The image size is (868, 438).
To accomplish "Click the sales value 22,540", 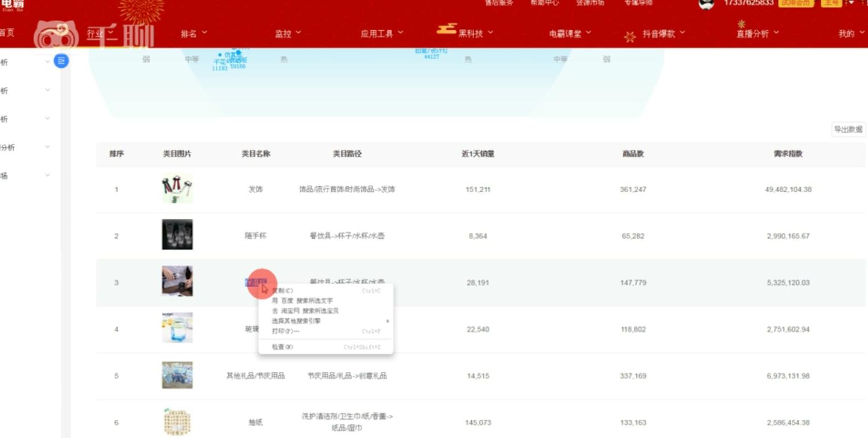I will pos(478,329).
